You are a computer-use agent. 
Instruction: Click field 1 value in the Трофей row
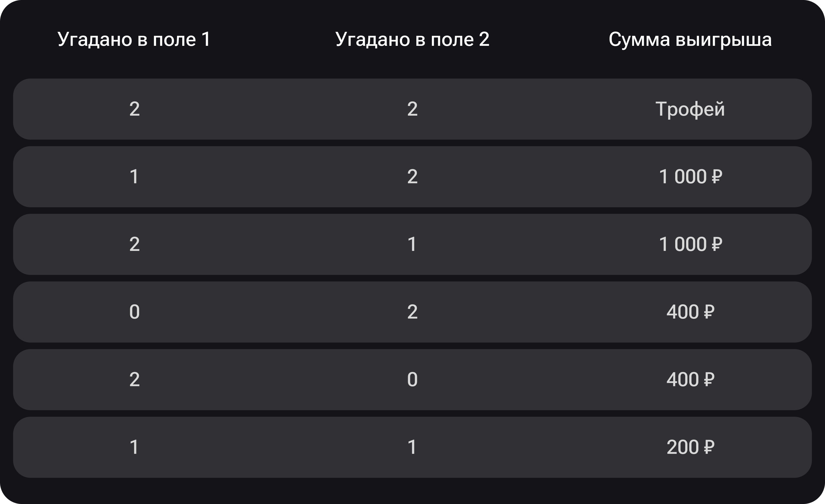point(134,109)
